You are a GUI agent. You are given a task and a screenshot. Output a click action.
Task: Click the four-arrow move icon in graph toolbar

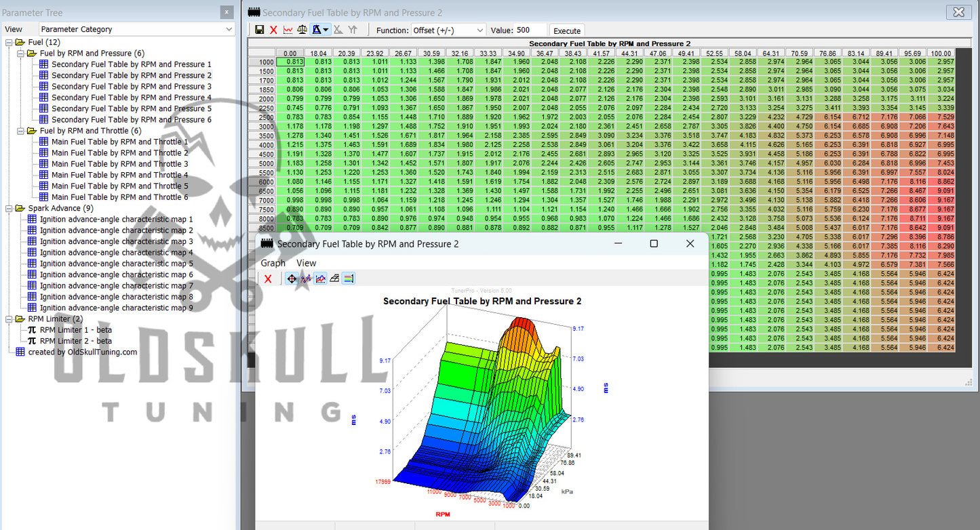click(292, 279)
